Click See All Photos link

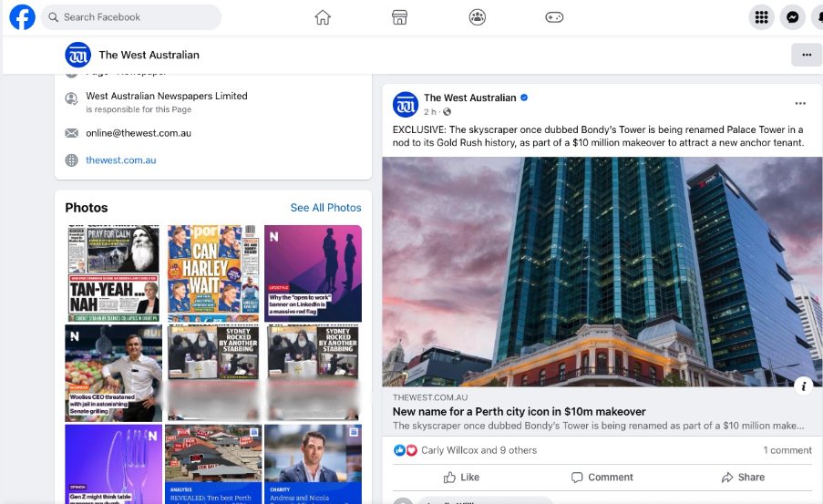326,208
